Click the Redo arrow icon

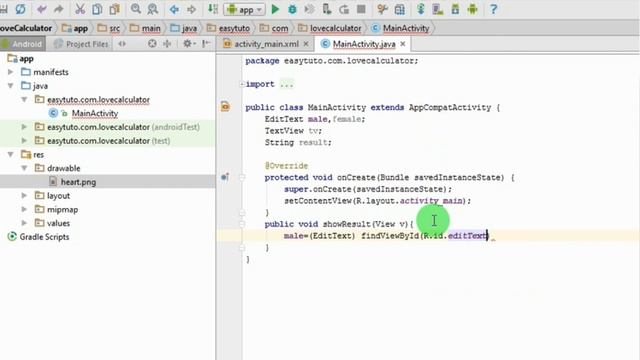point(58,9)
